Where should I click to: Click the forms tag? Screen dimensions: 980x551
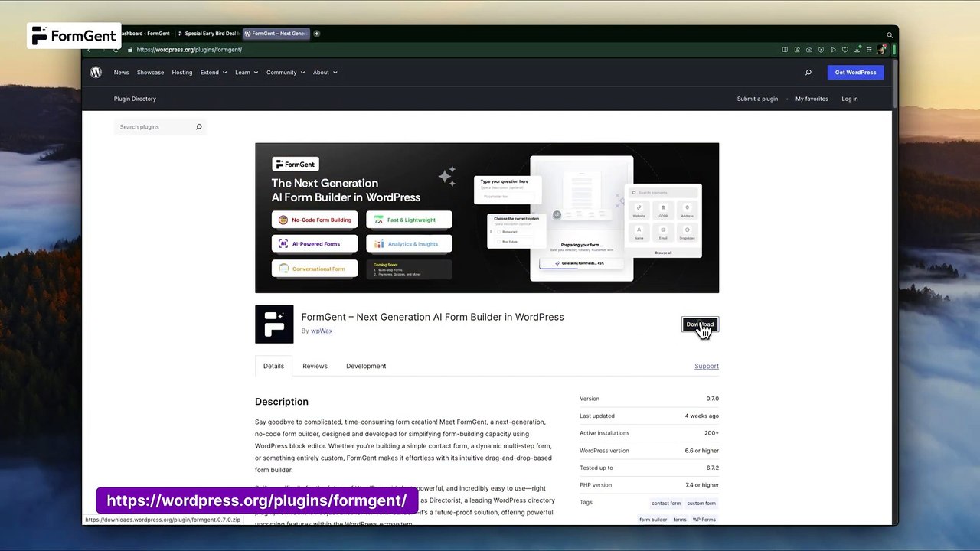(x=680, y=520)
